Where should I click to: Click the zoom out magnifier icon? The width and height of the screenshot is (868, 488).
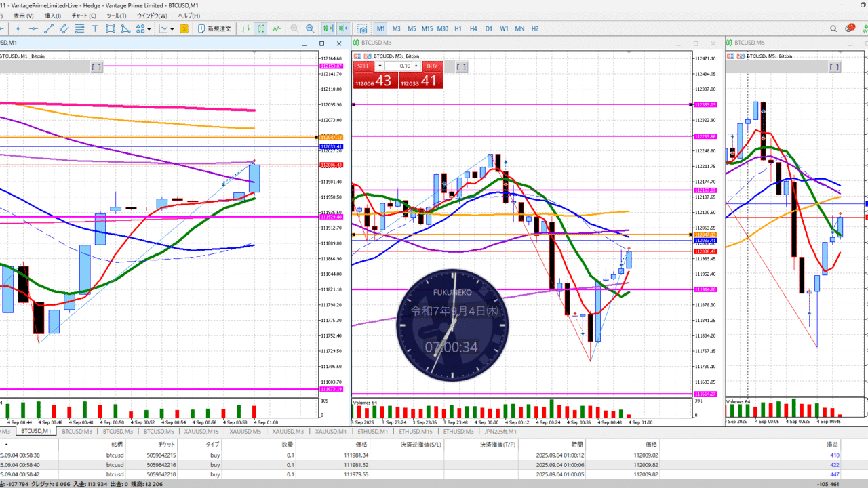tap(310, 28)
